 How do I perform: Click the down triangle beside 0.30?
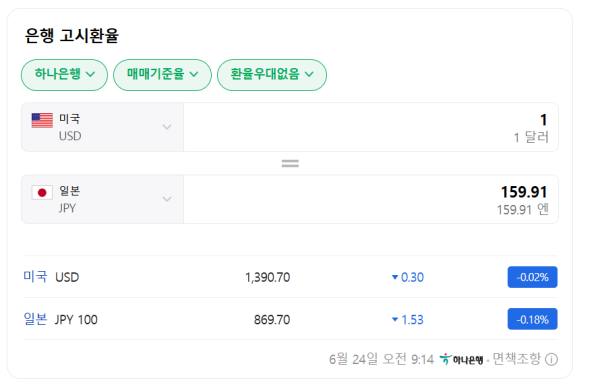(x=395, y=277)
